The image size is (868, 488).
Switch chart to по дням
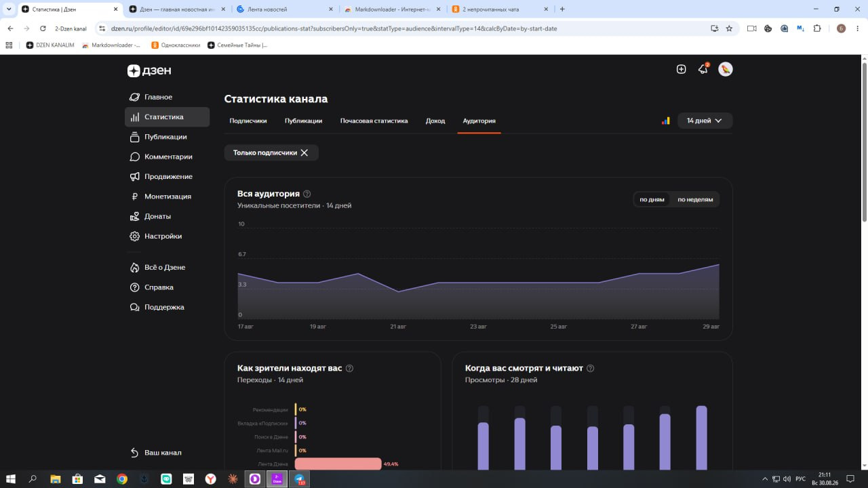[652, 199]
